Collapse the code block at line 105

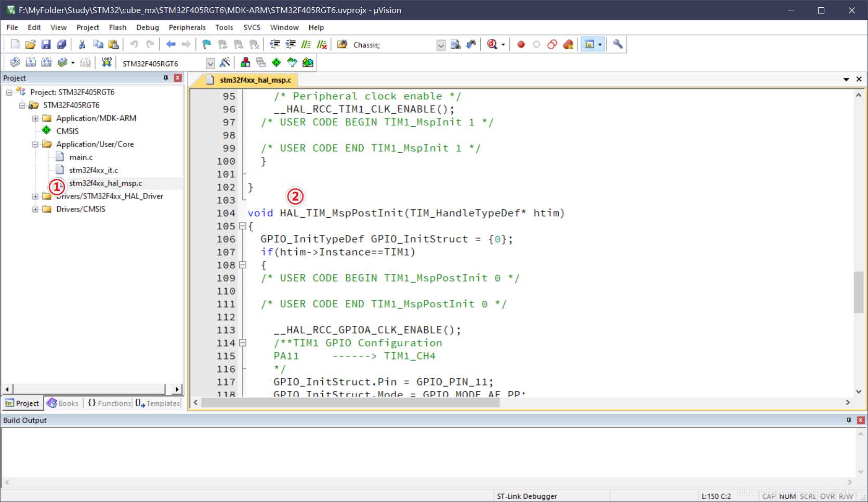tap(242, 226)
